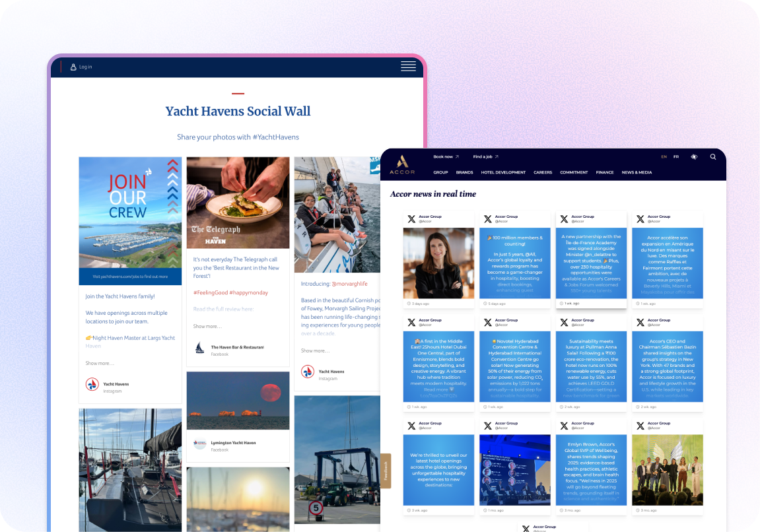Click Yacht Havens avatar under Morvargh post
Screen dimensions: 760x532
coord(307,372)
